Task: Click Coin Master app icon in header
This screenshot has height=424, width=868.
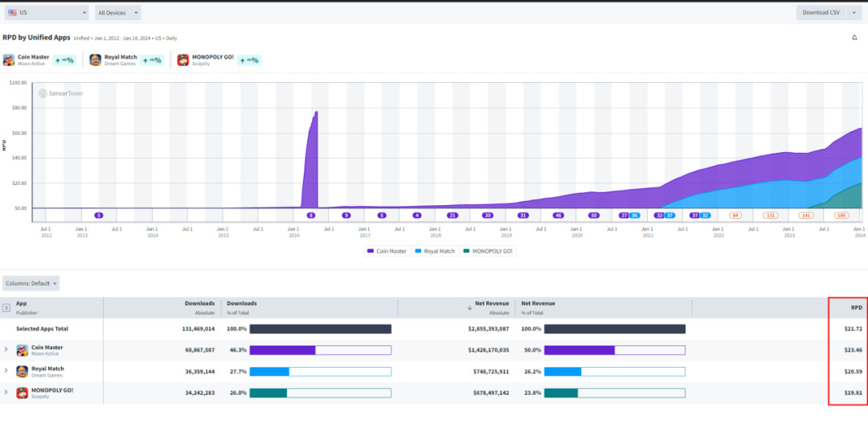Action: tap(9, 60)
